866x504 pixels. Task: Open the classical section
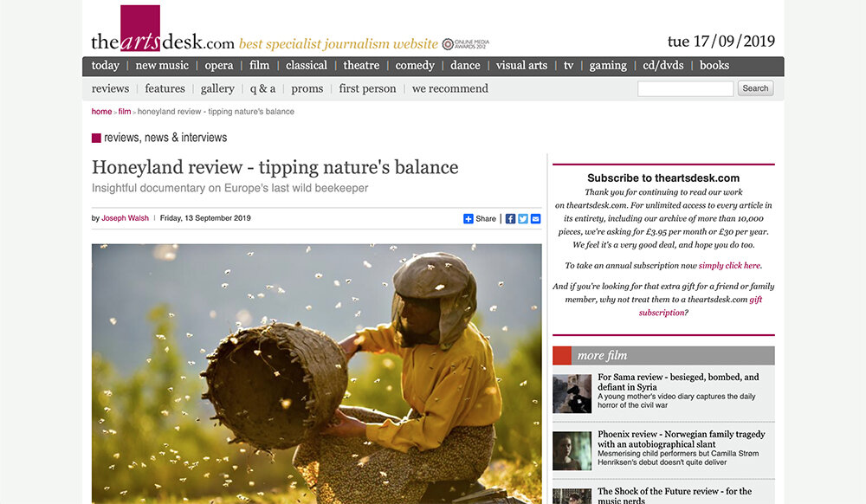pos(307,66)
